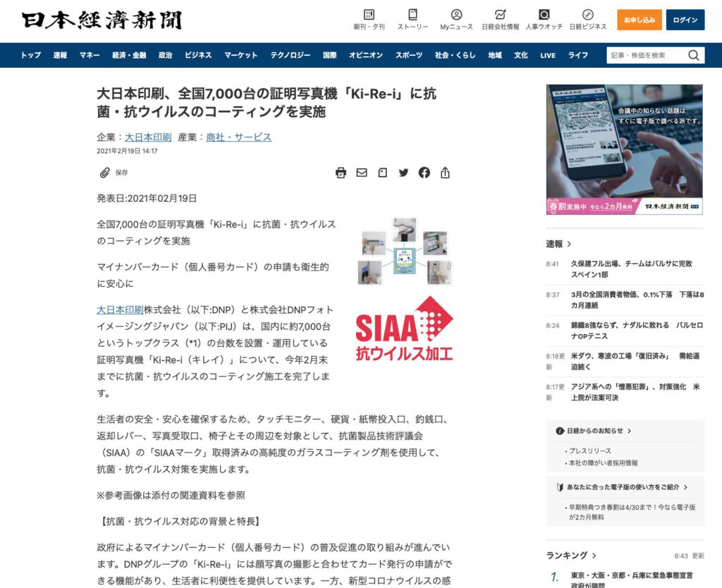Click the 保存 save label
The image size is (722, 588).
click(x=121, y=173)
